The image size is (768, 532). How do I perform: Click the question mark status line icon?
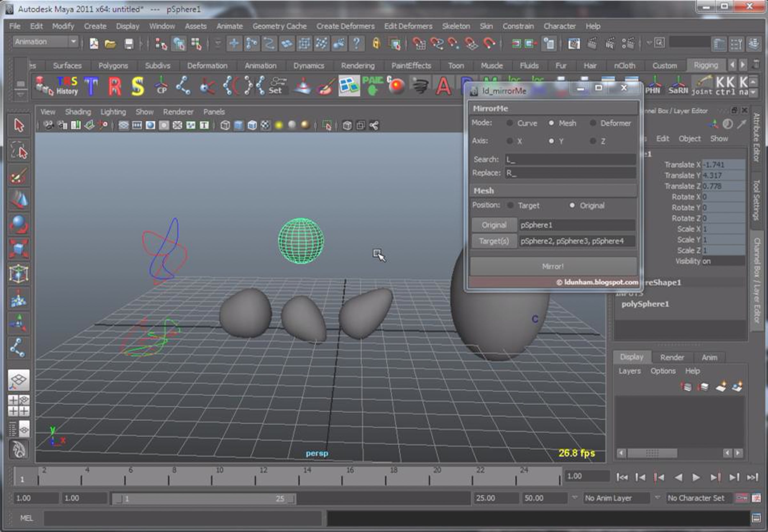pyautogui.click(x=357, y=43)
